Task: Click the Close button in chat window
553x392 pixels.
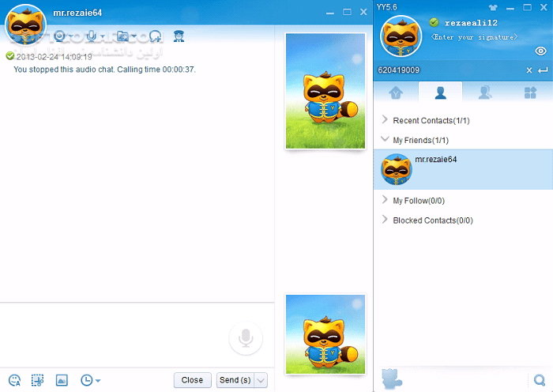Action: pos(192,380)
